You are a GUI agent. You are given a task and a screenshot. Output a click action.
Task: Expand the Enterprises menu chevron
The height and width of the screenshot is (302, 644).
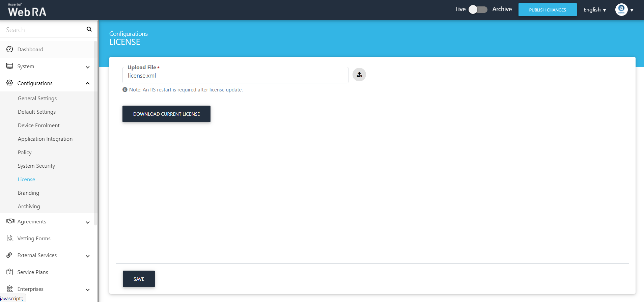pos(88,290)
